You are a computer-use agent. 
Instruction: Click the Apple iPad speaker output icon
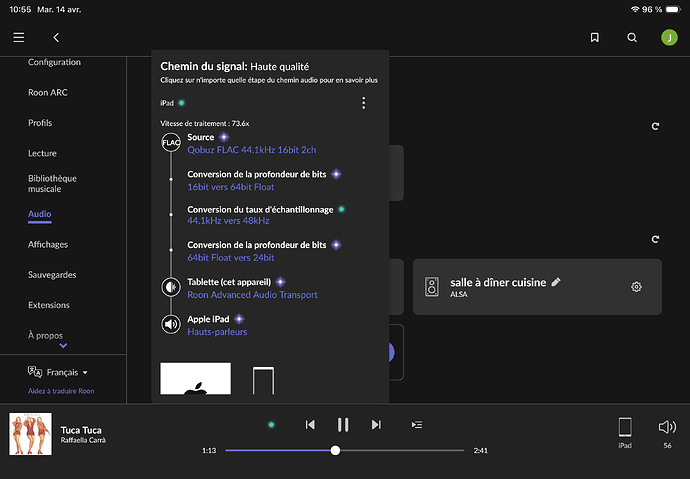coord(171,325)
